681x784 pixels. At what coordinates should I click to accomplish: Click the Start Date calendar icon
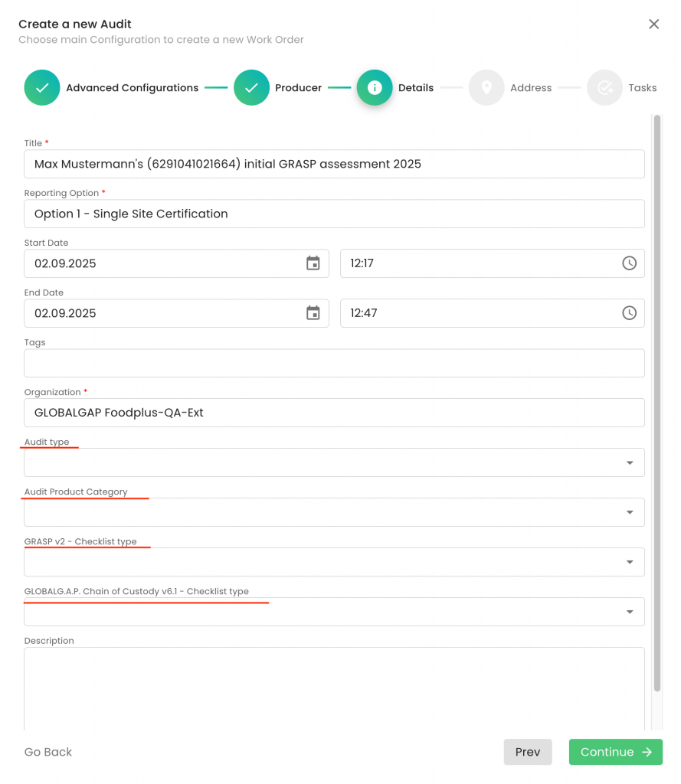[313, 263]
